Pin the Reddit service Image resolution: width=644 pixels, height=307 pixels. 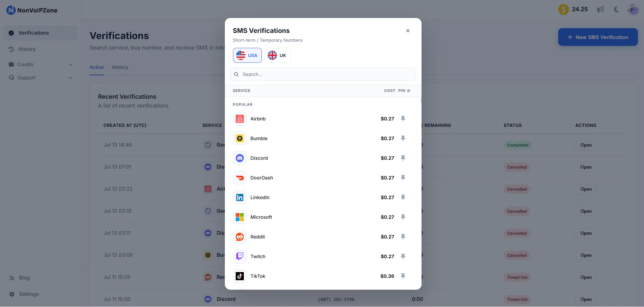(403, 237)
